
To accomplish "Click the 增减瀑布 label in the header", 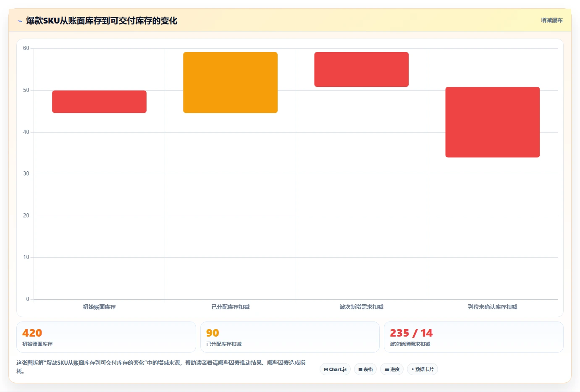I will pos(551,20).
